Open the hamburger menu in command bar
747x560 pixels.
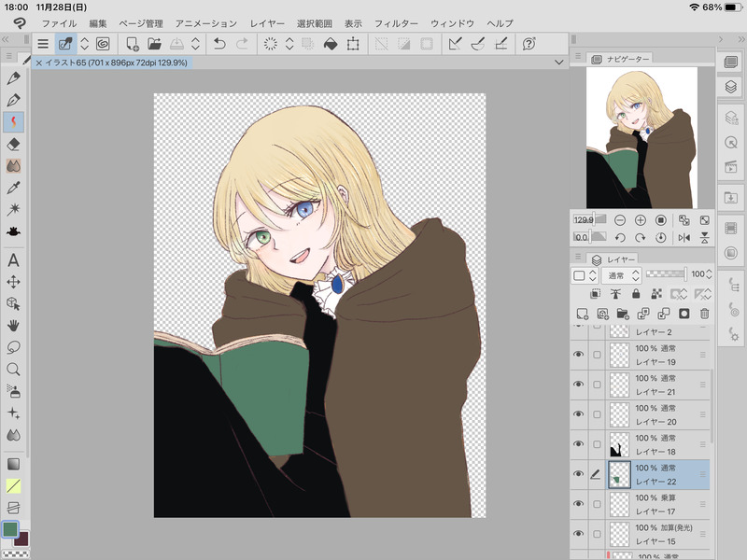point(43,44)
